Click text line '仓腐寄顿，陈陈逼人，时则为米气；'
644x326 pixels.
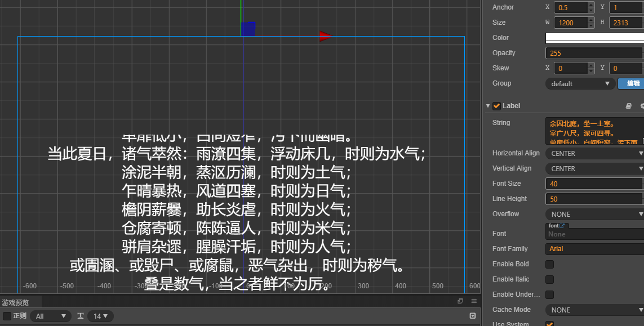(237, 228)
